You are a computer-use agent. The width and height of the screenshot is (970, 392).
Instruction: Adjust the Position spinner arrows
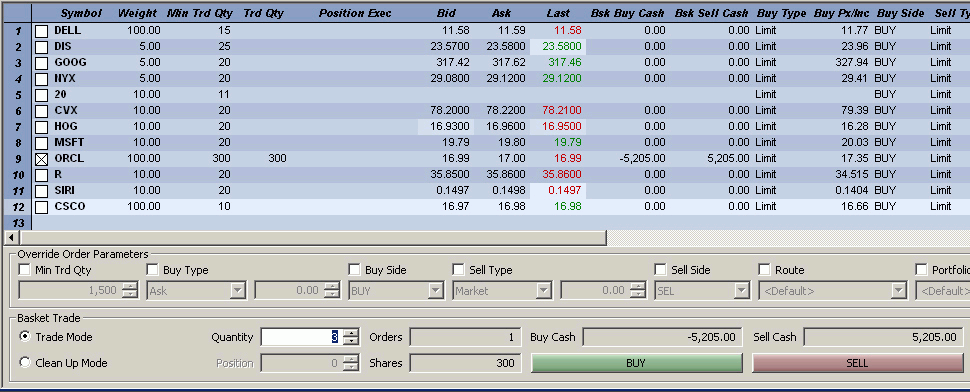click(351, 363)
